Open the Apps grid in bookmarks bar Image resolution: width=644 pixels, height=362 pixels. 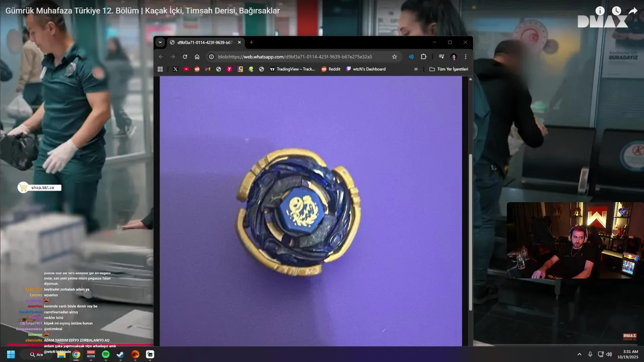160,69
